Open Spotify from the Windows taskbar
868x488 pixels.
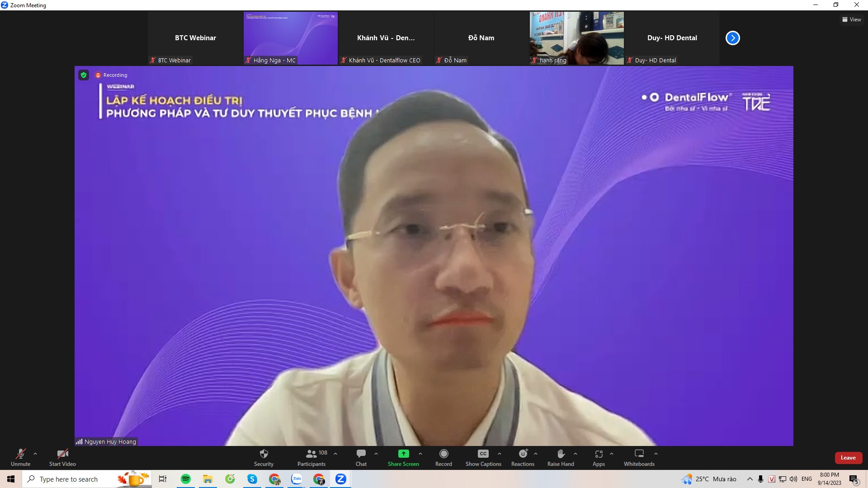(x=185, y=479)
